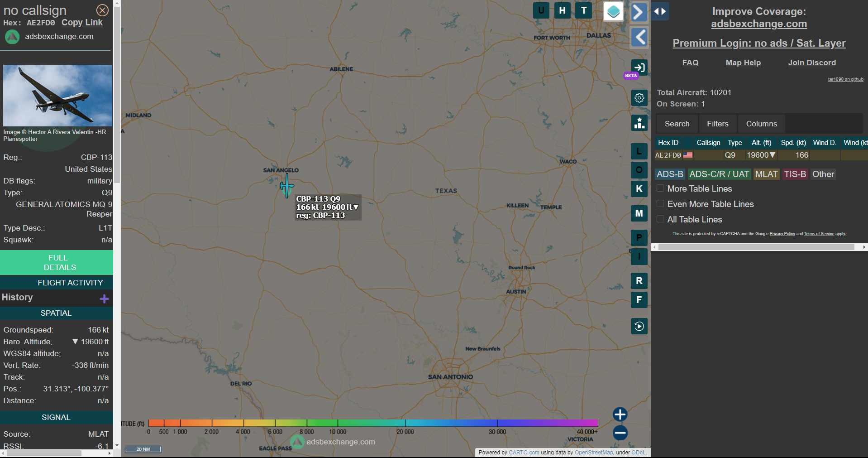This screenshot has height=458, width=868.
Task: Toggle the L map option
Action: (x=639, y=151)
